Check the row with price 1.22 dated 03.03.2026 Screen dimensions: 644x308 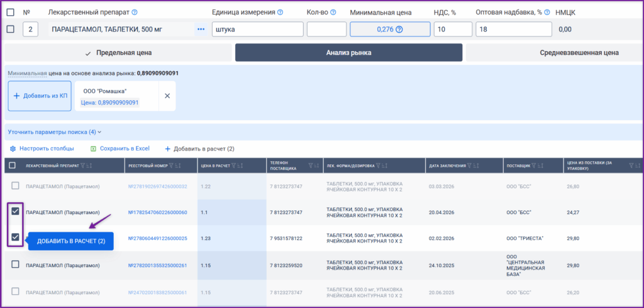(15, 186)
